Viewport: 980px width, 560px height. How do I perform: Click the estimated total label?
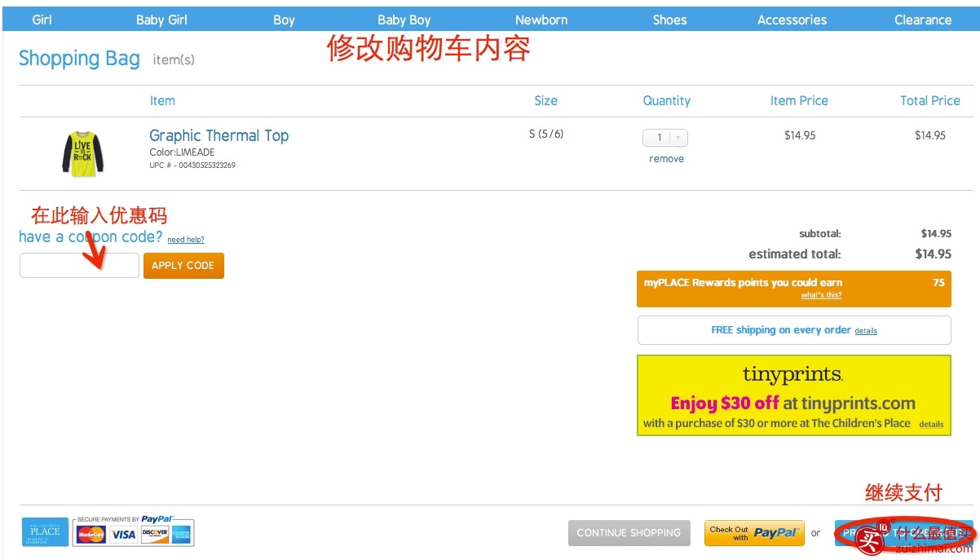795,254
